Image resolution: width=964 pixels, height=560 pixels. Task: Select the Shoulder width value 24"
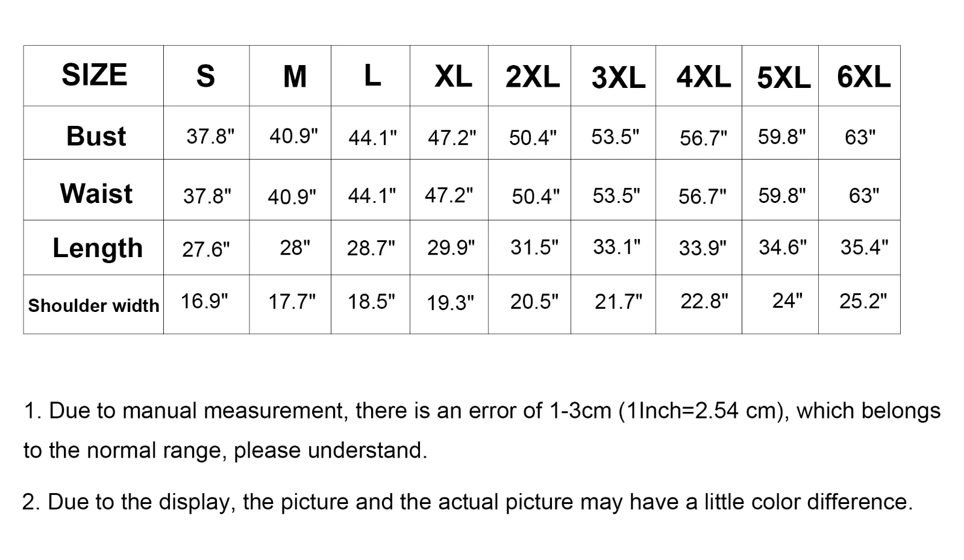click(x=787, y=300)
